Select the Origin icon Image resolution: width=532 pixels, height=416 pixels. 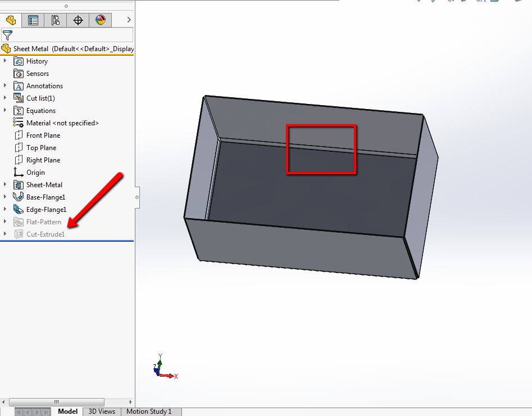[x=19, y=172]
